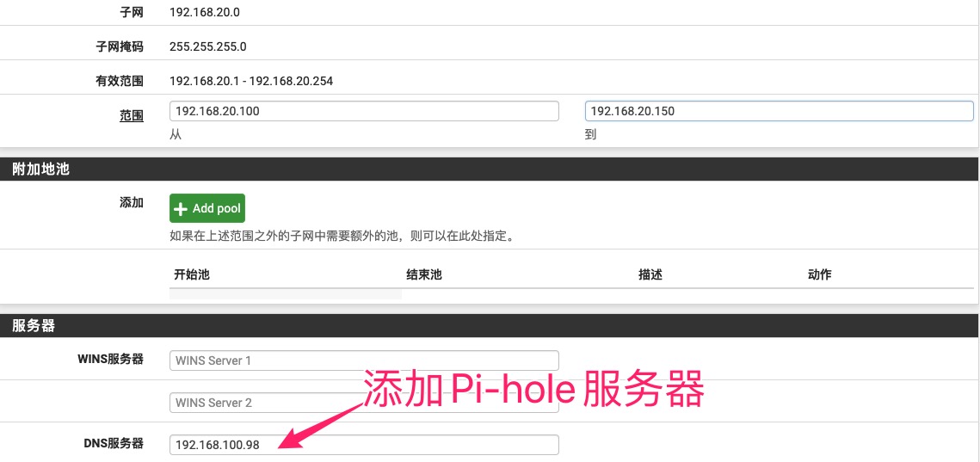Click the 动作 column header
The height and width of the screenshot is (462, 980).
(x=819, y=274)
